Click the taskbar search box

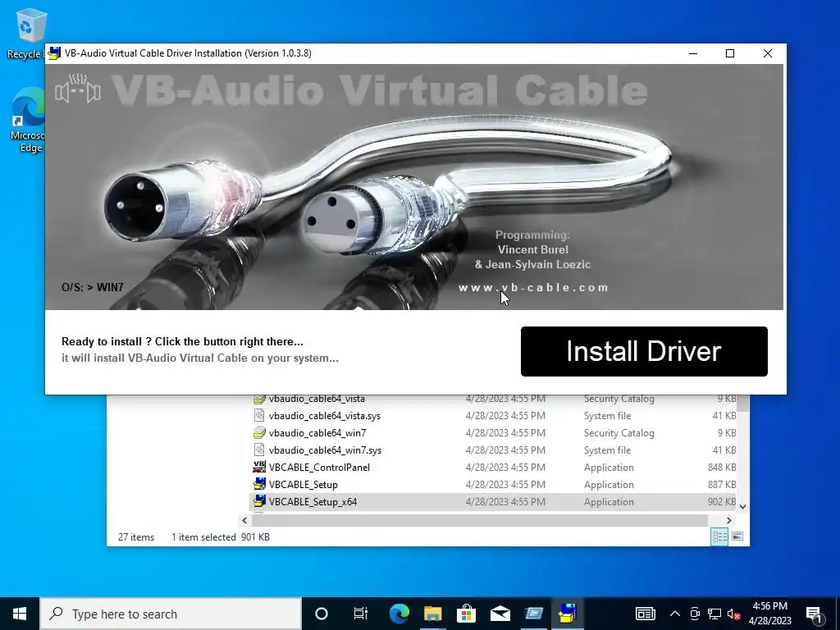171,614
